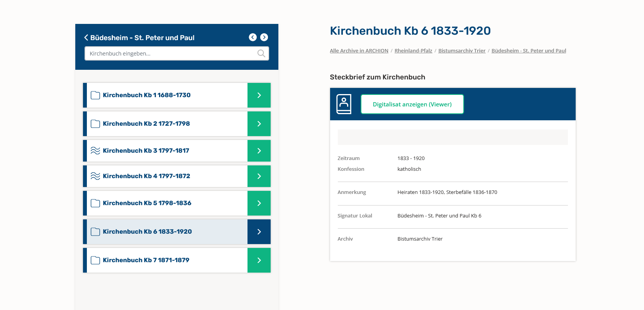Click wave icon of Kirchenbuch Kb 4
Screen dimensions: 644x310
[95, 176]
